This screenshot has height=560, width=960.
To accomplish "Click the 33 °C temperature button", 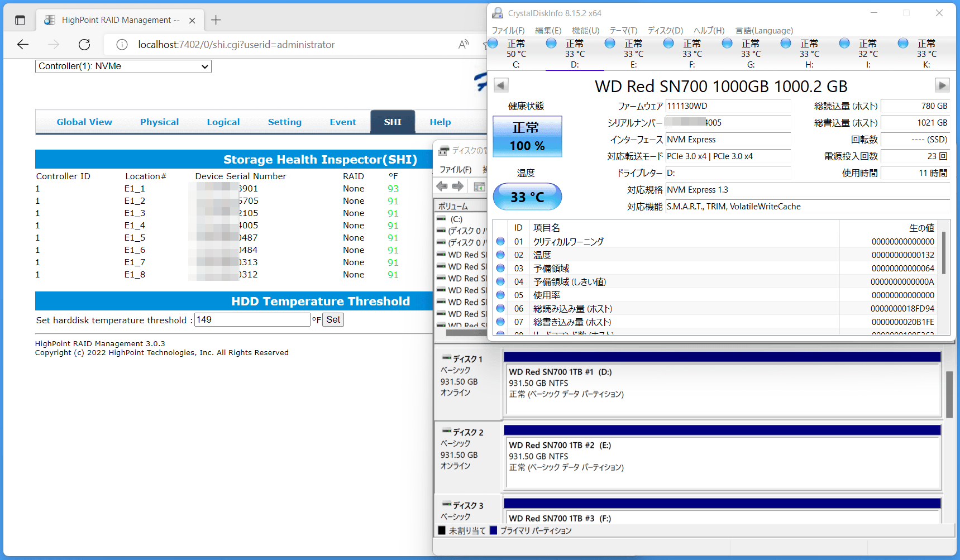I will [527, 197].
